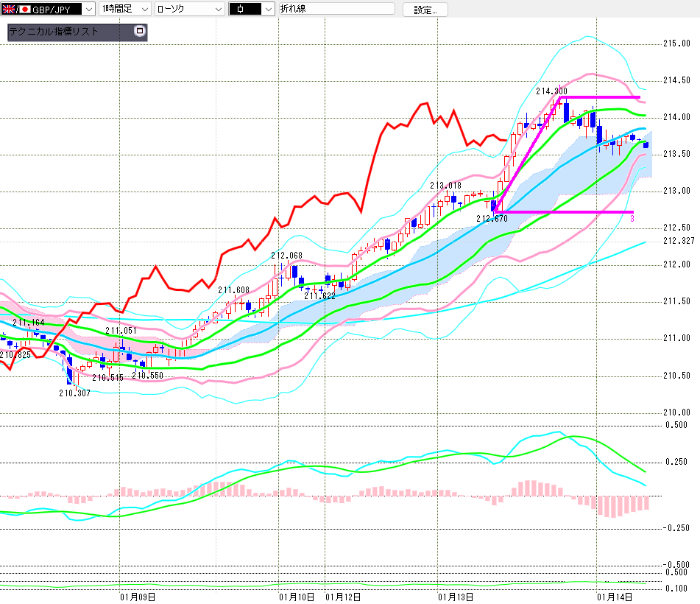Click the 212.327 price axis value

(679, 241)
